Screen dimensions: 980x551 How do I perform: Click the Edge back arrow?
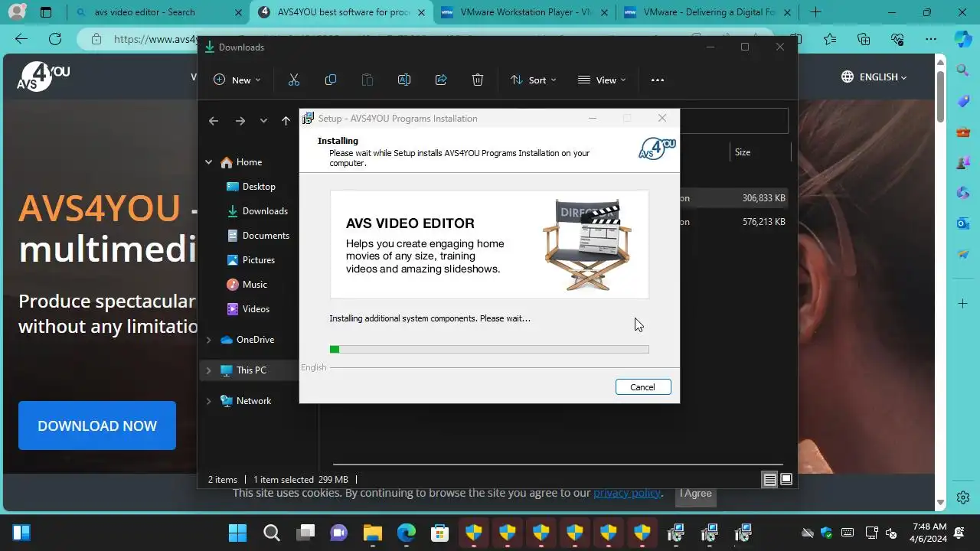(x=21, y=39)
